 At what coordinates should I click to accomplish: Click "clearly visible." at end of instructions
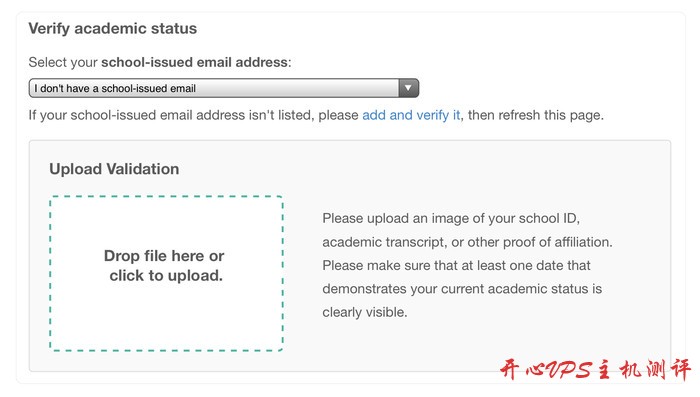click(365, 312)
